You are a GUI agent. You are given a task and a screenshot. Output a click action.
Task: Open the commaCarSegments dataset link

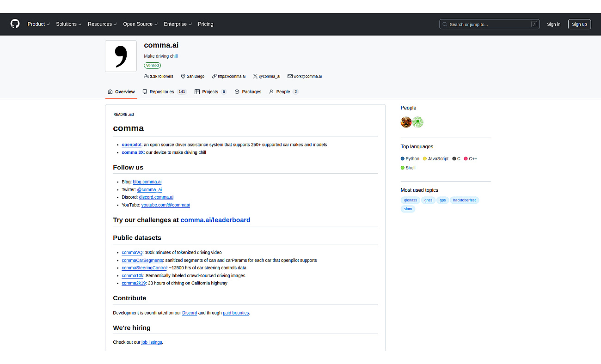tap(142, 261)
